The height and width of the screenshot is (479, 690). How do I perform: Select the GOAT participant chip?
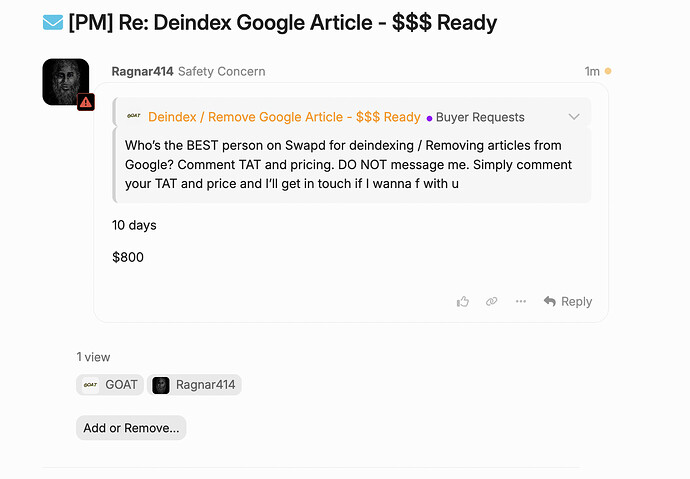pyautogui.click(x=109, y=385)
